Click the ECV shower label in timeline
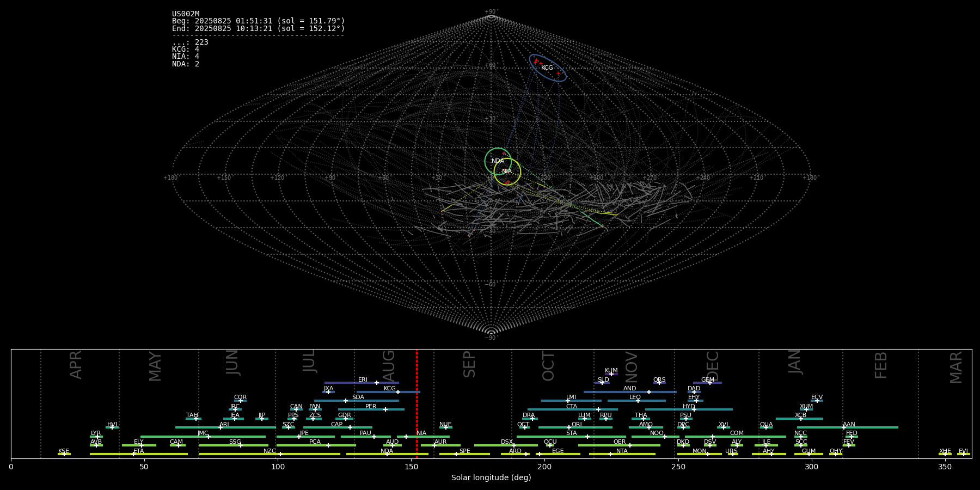The width and height of the screenshot is (980, 490). coord(817,397)
